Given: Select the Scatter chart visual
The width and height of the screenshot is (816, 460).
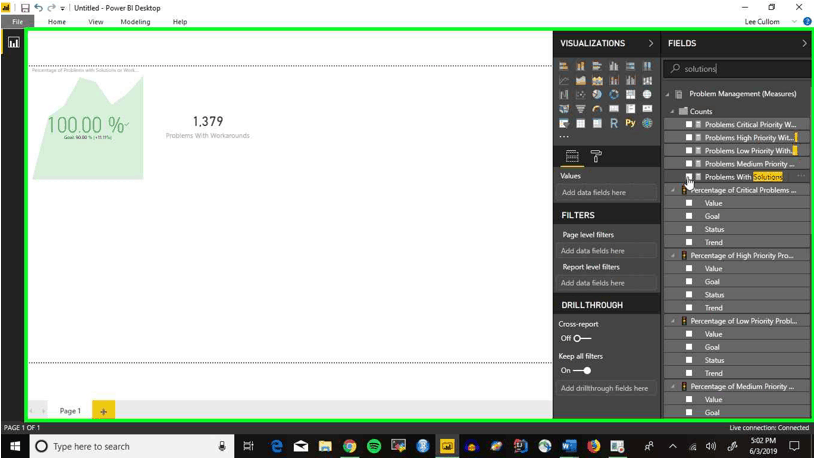Looking at the screenshot, I should [x=580, y=95].
